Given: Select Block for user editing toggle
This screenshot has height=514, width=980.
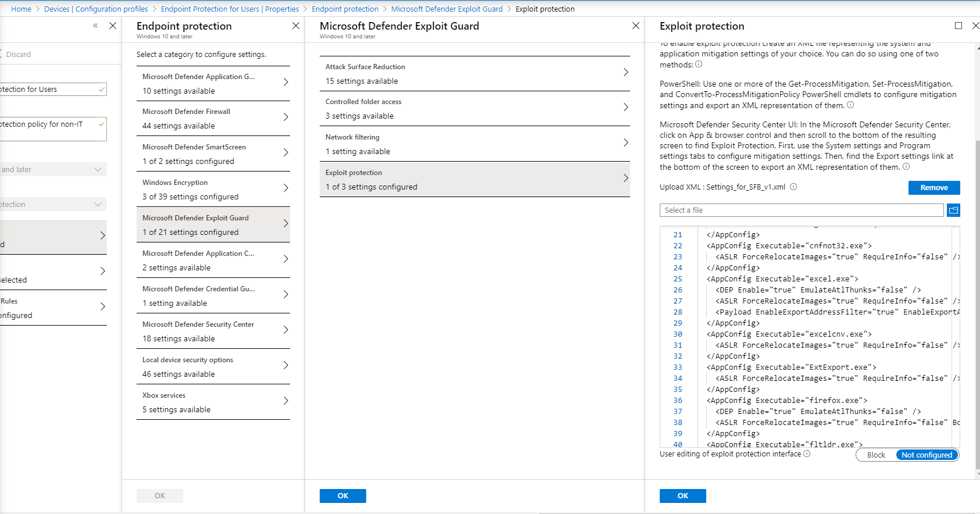Looking at the screenshot, I should [876, 455].
